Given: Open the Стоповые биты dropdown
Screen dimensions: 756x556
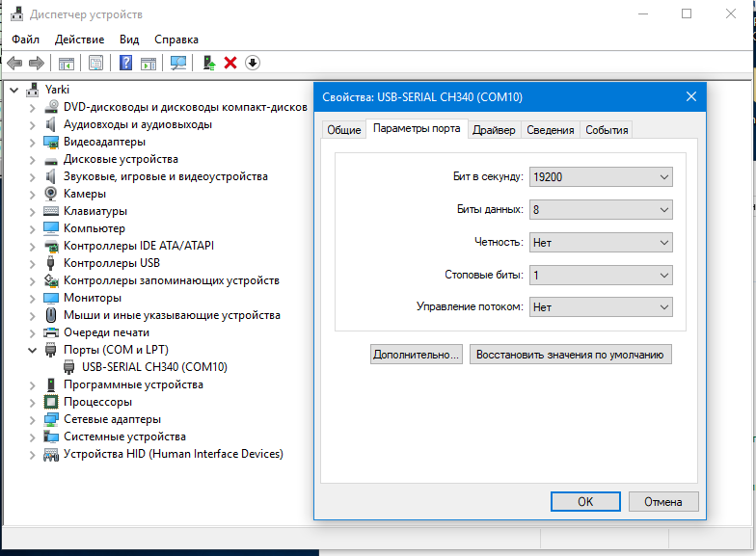Looking at the screenshot, I should click(601, 276).
